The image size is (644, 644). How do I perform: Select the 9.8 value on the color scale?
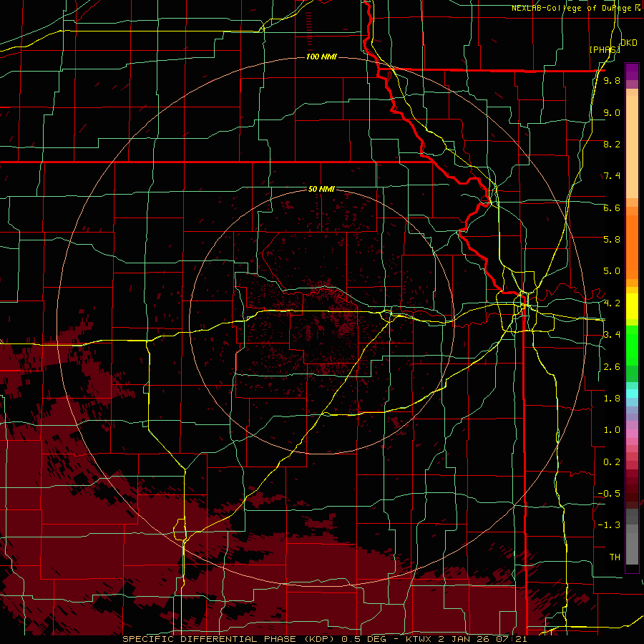[x=612, y=80]
